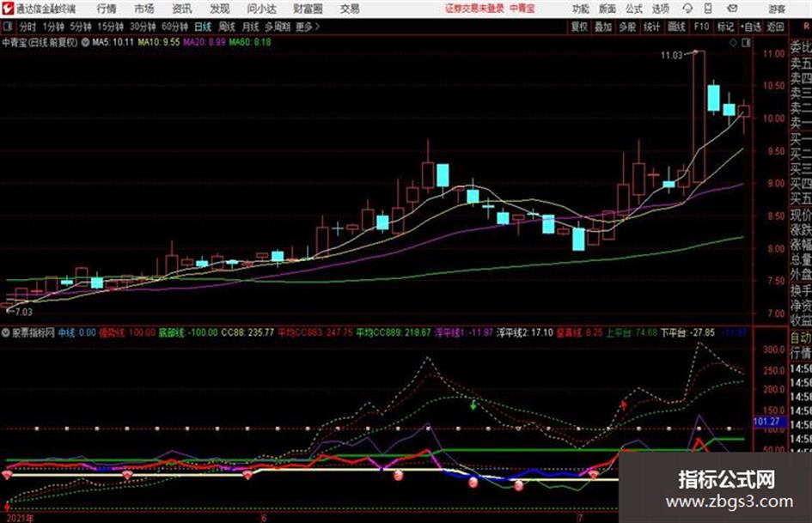Image resolution: width=812 pixels, height=523 pixels.
Task: Open the 财富圈 menu
Action: pos(308,9)
